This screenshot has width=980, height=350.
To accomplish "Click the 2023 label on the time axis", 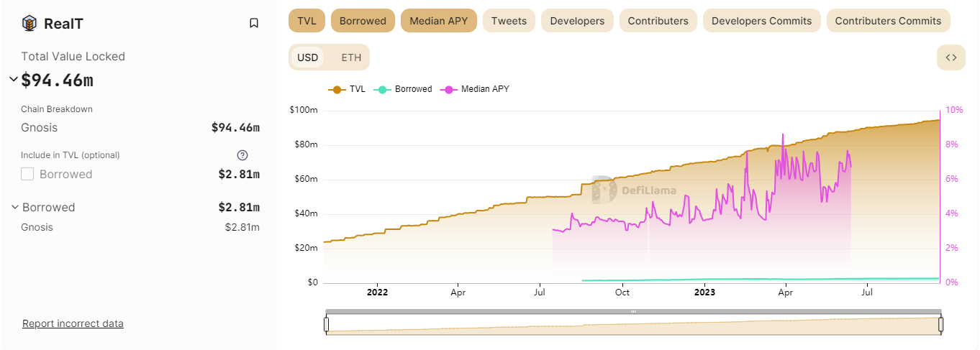I will 704,293.
